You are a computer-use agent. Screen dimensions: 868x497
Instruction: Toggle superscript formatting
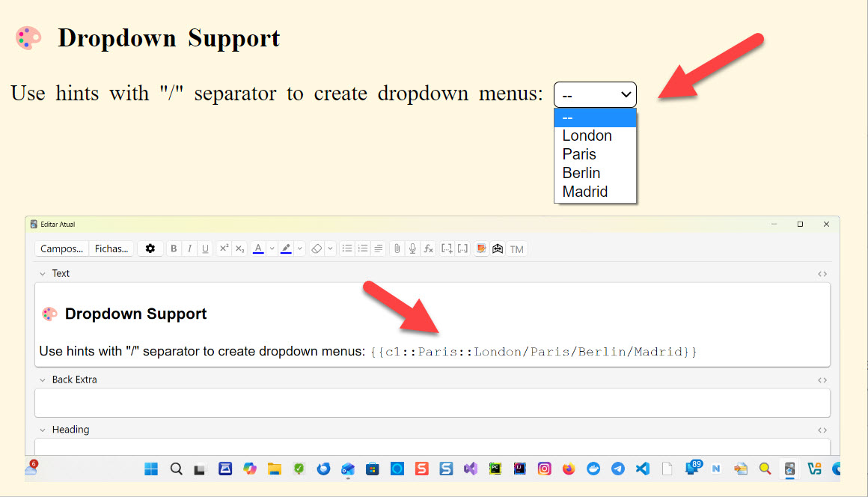[x=224, y=248]
